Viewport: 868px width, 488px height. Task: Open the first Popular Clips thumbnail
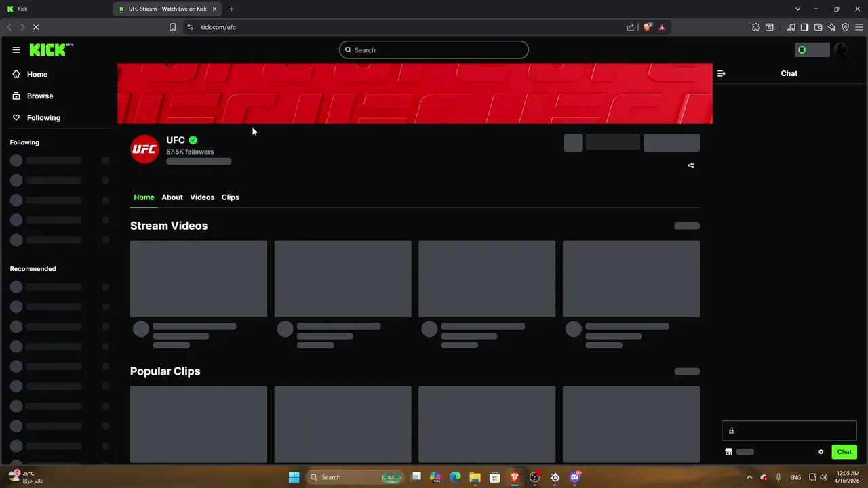tap(199, 424)
